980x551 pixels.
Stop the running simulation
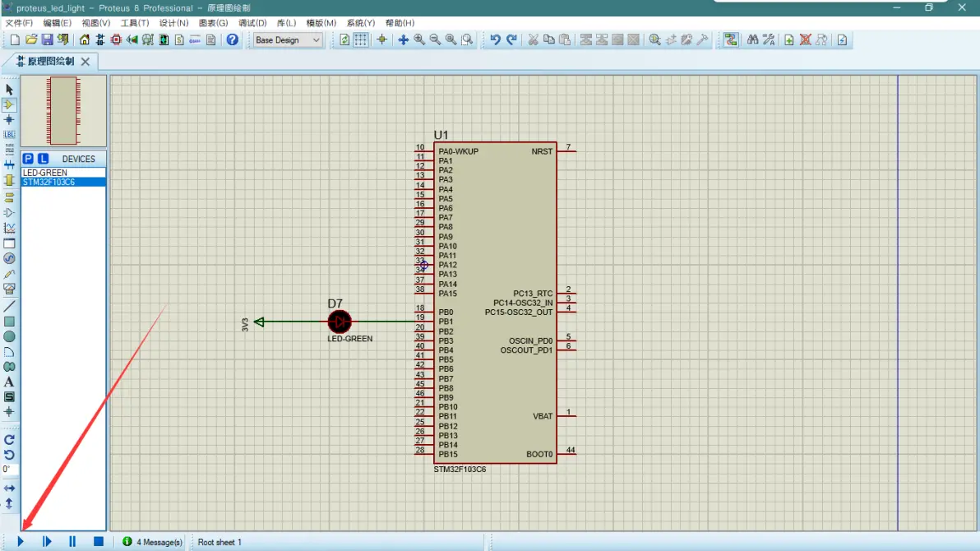(98, 542)
